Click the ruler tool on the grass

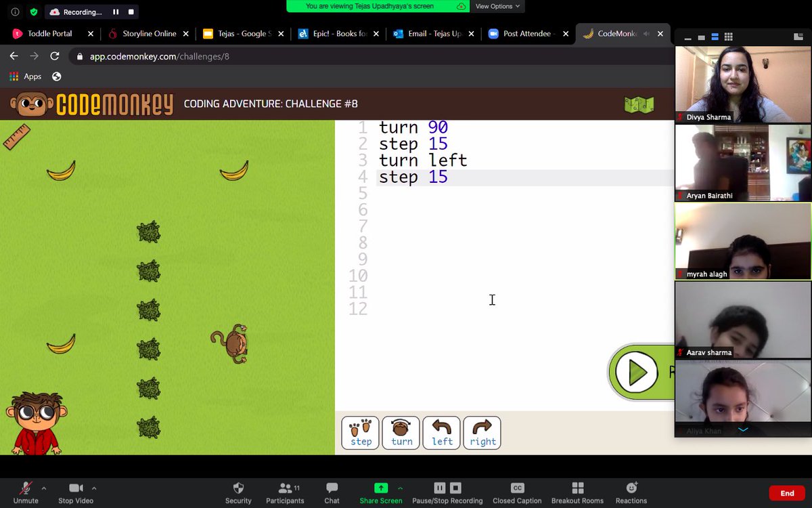tap(16, 136)
